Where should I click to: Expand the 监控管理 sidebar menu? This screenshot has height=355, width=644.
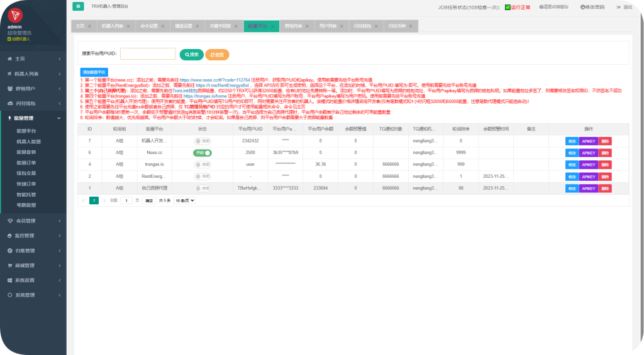click(60, 236)
